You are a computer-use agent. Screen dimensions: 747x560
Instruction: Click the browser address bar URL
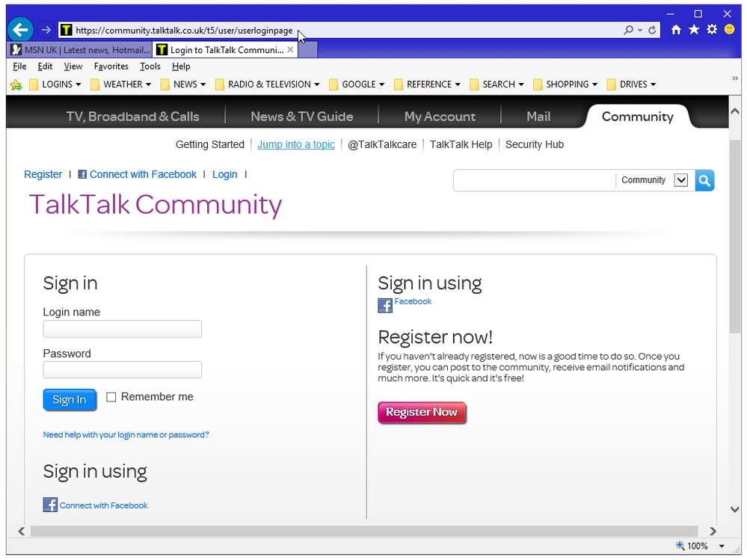pyautogui.click(x=184, y=31)
